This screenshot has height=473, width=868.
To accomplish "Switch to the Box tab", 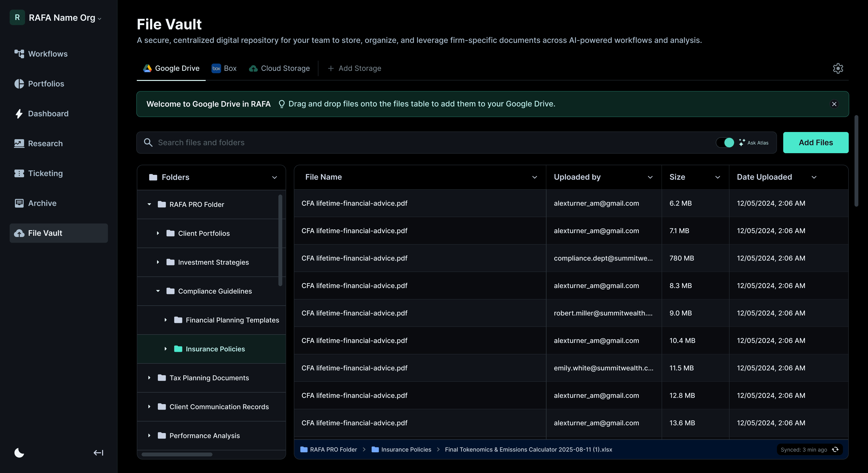I will coord(224,68).
